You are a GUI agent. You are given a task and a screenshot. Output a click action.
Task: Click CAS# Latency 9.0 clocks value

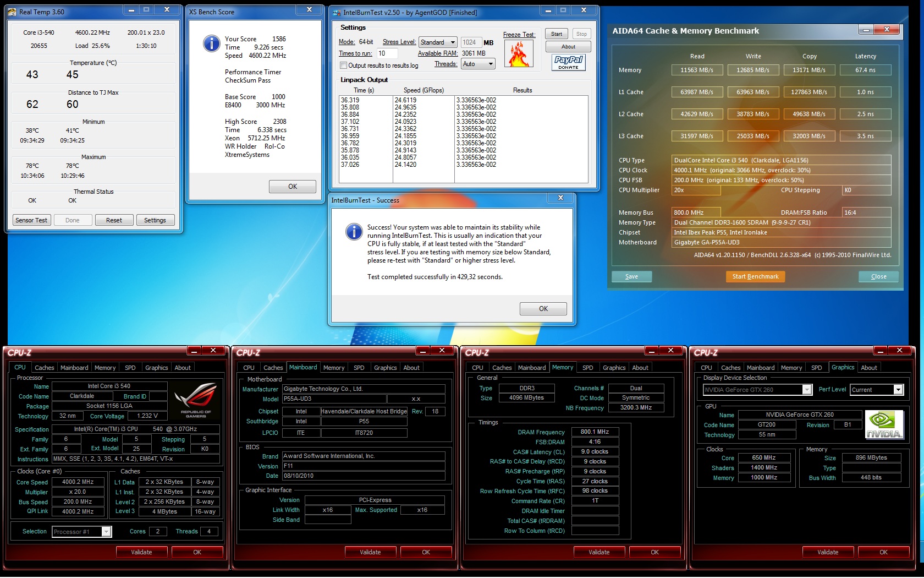coord(595,452)
